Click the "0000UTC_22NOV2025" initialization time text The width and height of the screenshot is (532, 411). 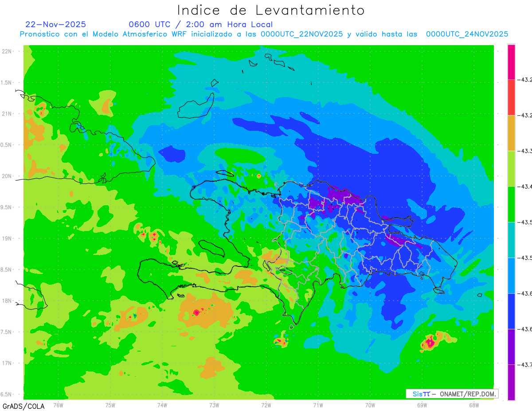(302, 34)
